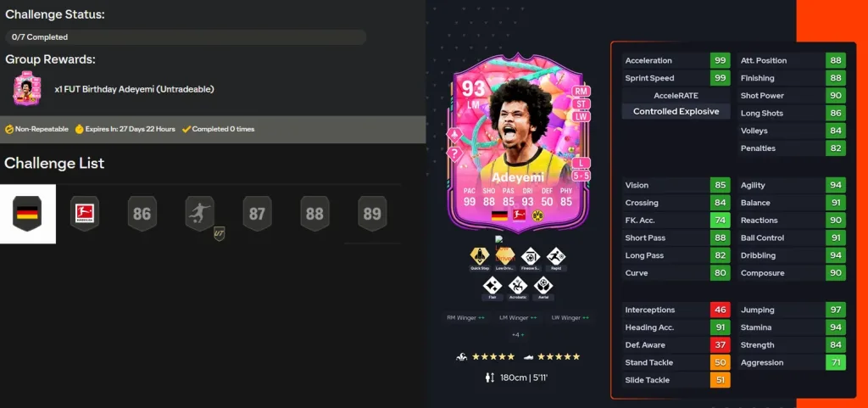
Task: Expand the +4 additional roles indicator
Action: tap(518, 335)
